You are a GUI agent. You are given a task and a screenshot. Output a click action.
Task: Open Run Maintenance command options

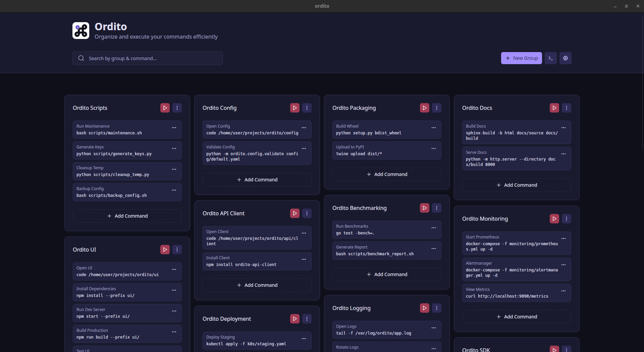click(174, 128)
